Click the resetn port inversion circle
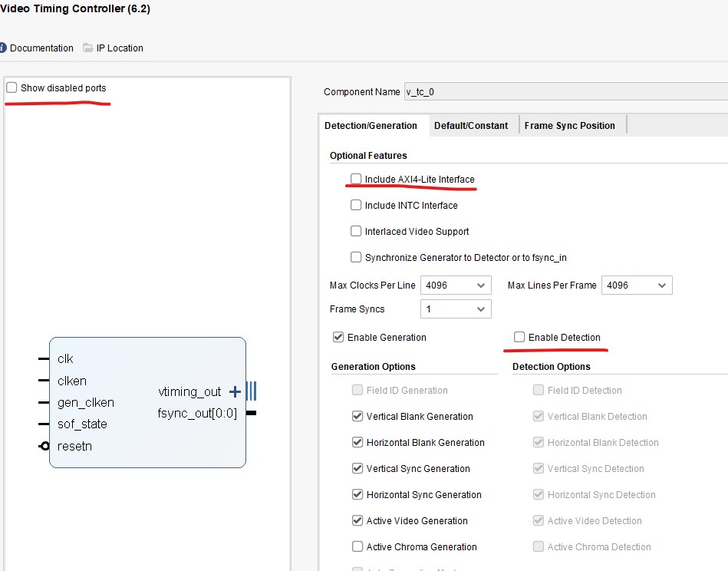Image resolution: width=728 pixels, height=571 pixels. (44, 446)
